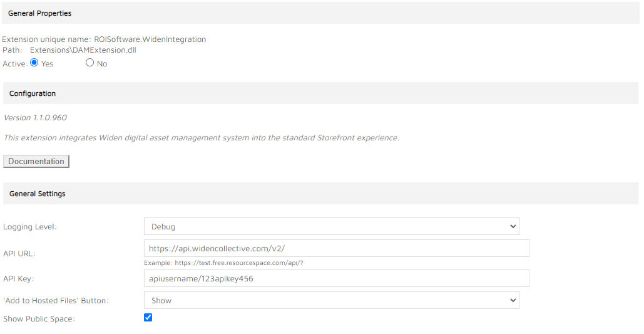Click the Configuration section header
This screenshot has height=334, width=644.
pos(33,93)
